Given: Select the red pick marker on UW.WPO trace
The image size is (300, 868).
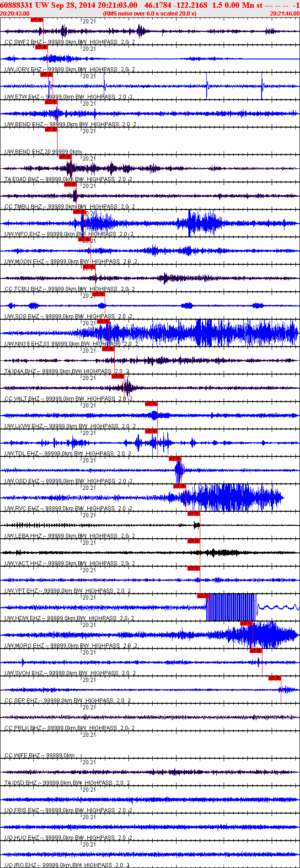Looking at the screenshot, I should 80,212.
